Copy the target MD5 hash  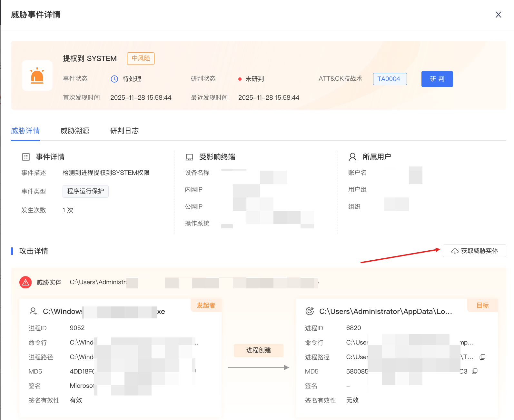[x=475, y=371]
